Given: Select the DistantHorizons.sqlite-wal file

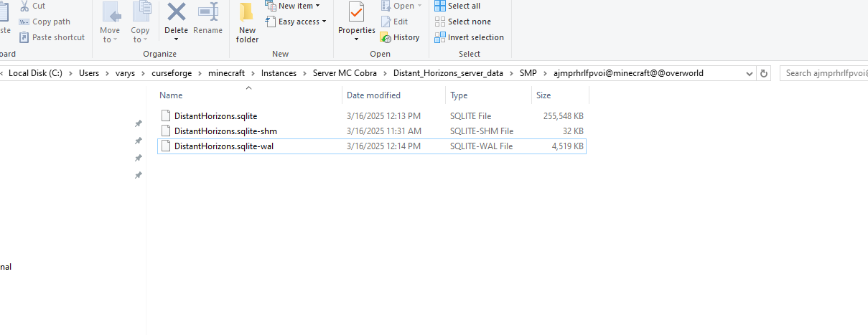Looking at the screenshot, I should [x=372, y=146].
